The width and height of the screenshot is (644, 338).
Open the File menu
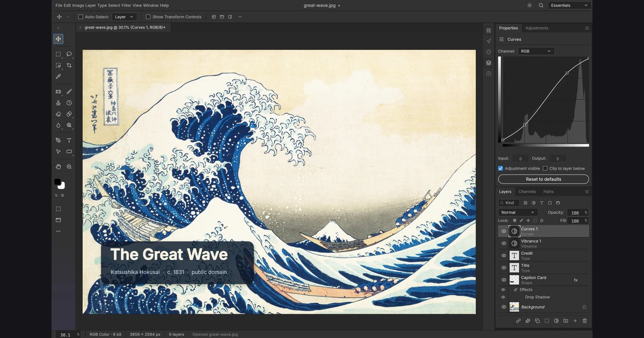[59, 5]
